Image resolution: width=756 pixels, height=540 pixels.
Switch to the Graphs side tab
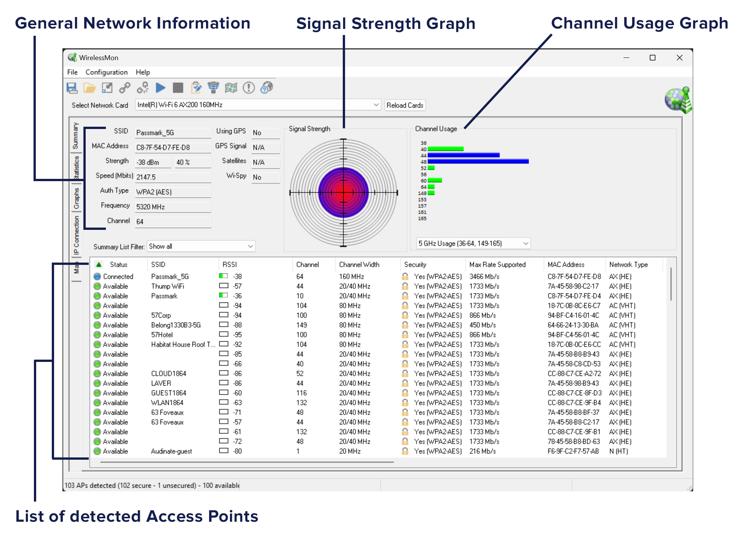click(x=76, y=198)
